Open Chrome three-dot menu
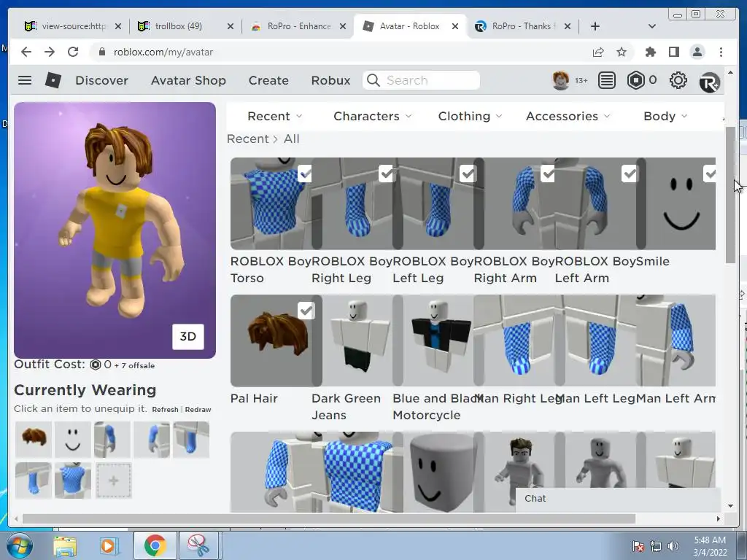Viewport: 747px width, 560px height. pos(721,52)
